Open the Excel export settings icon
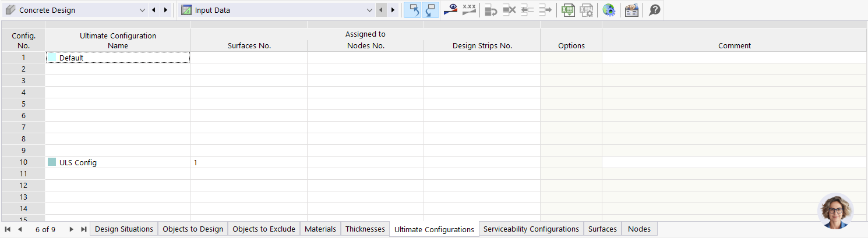 pos(586,10)
